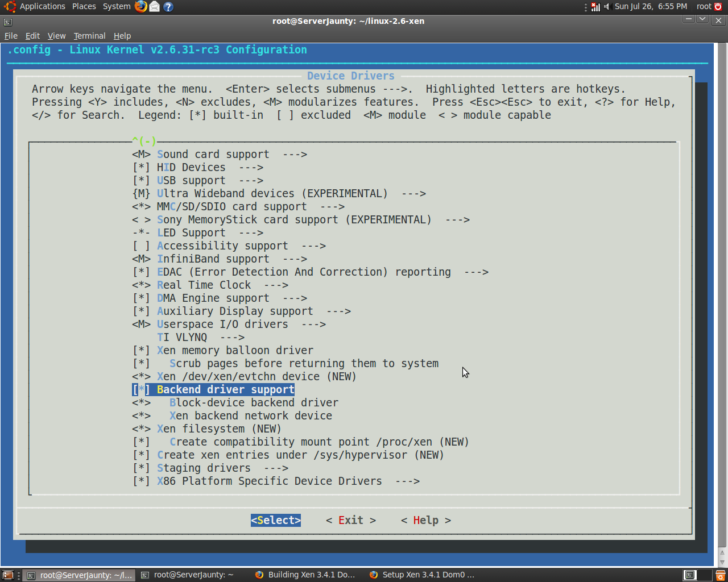
Task: Toggle Xen backend network device tristate marker
Action: pyautogui.click(x=141, y=416)
